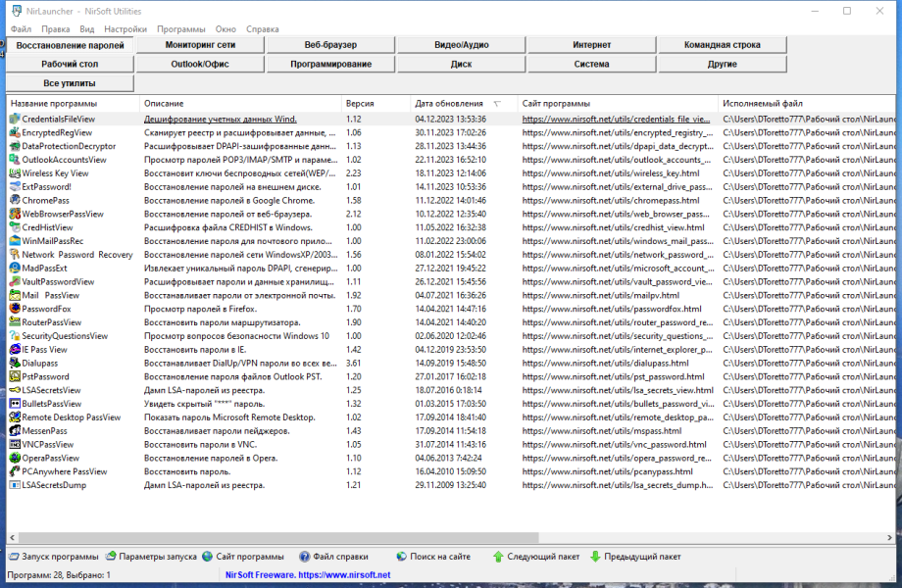Image resolution: width=902 pixels, height=588 pixels.
Task: Click the Wireless Key View icon
Action: click(x=15, y=173)
